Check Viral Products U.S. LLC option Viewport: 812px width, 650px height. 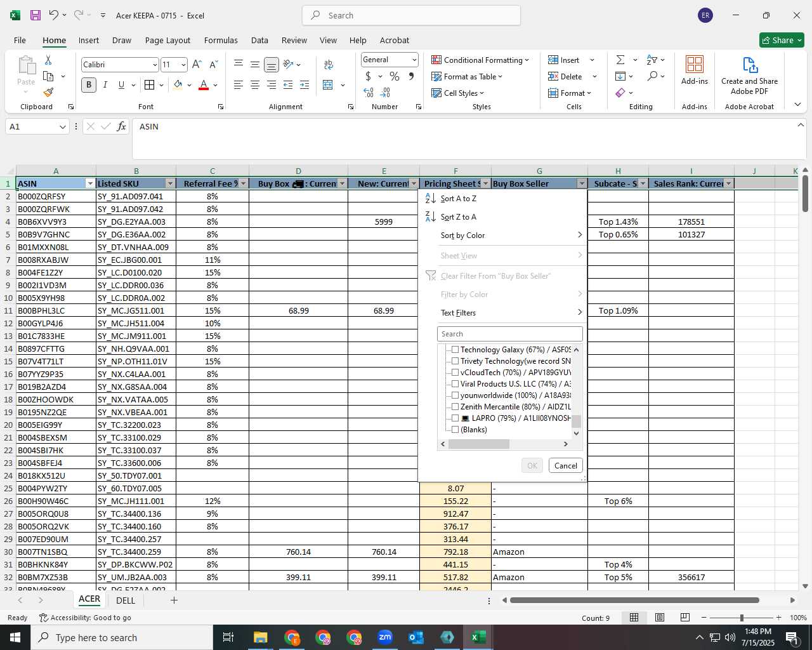pyautogui.click(x=455, y=384)
